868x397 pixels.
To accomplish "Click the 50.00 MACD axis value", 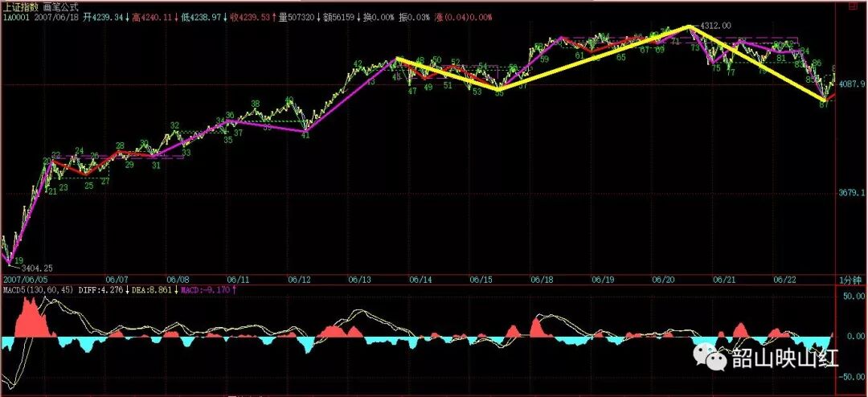I will pyautogui.click(x=855, y=297).
